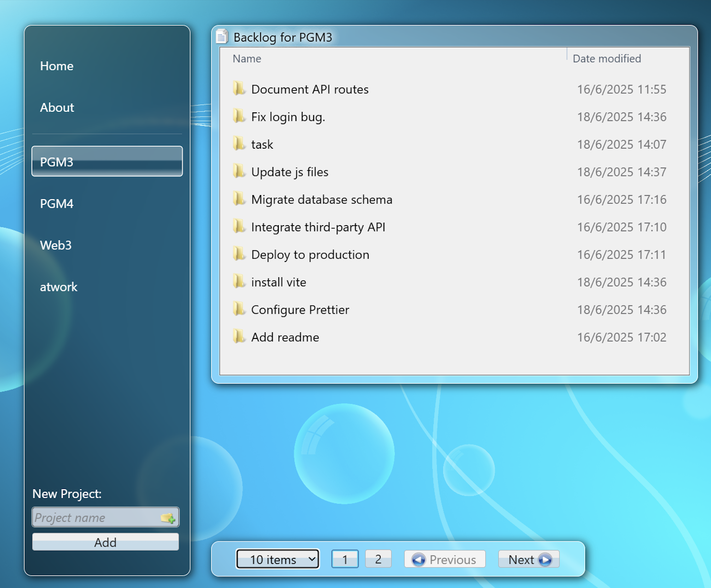Click the folder icon next to Configure Prettier
The height and width of the screenshot is (588, 711).
pos(239,309)
